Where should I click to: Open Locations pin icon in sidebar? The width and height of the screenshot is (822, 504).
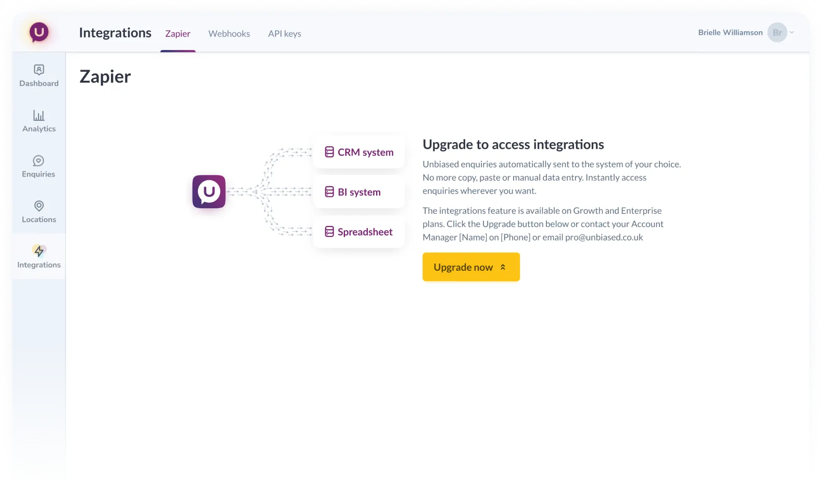click(39, 206)
